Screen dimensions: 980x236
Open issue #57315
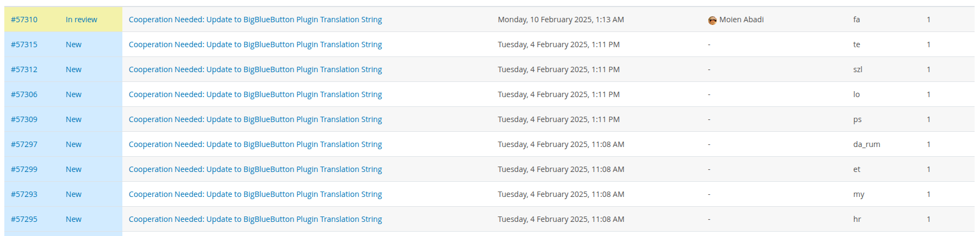(x=24, y=44)
